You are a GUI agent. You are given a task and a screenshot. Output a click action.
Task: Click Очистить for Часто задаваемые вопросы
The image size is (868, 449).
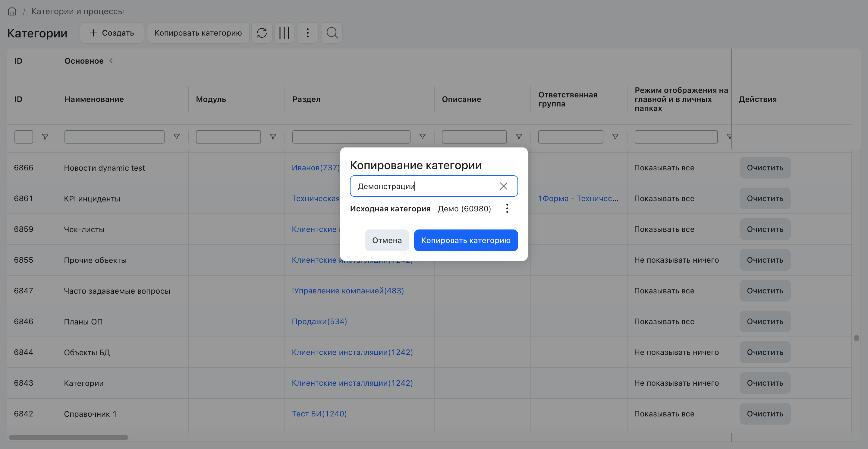tap(765, 291)
